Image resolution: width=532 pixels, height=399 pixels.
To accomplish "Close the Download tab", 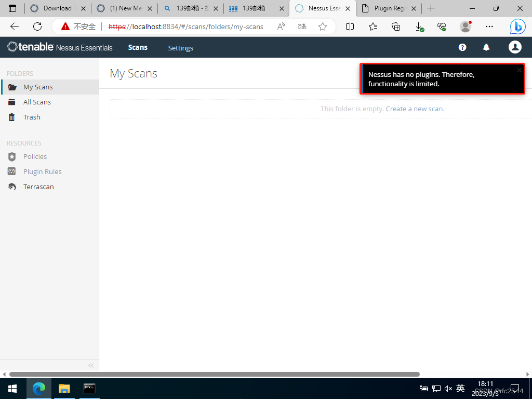I will pyautogui.click(x=83, y=8).
